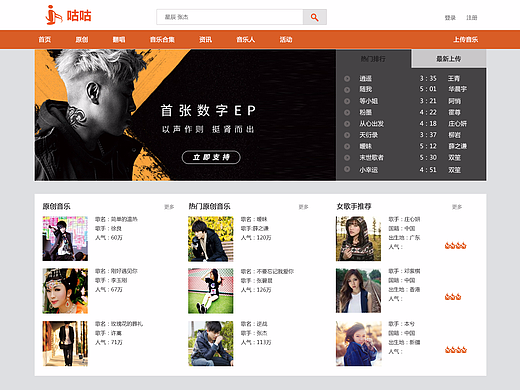The height and width of the screenshot is (390, 520).
Task: Click 更多 next to 原创音乐
Action: pyautogui.click(x=169, y=207)
